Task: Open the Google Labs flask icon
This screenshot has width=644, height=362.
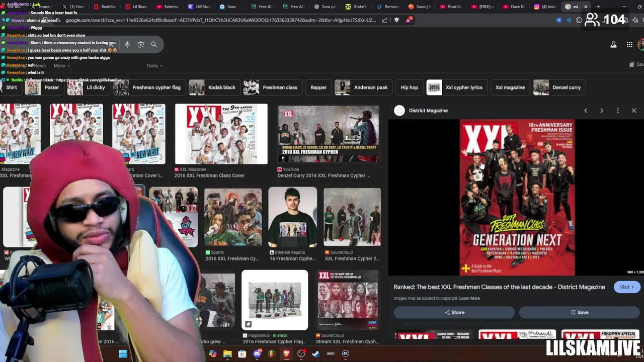Action: point(613,45)
